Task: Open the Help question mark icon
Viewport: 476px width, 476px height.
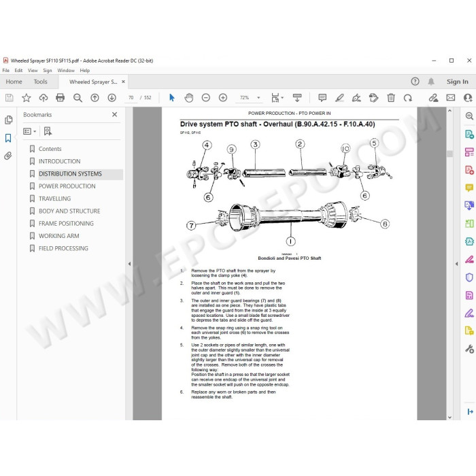Action: tap(415, 82)
